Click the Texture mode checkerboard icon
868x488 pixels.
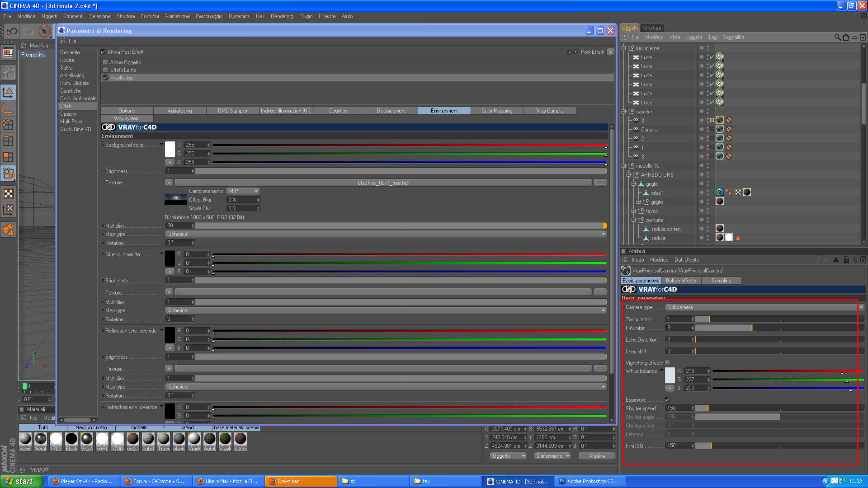click(x=8, y=194)
